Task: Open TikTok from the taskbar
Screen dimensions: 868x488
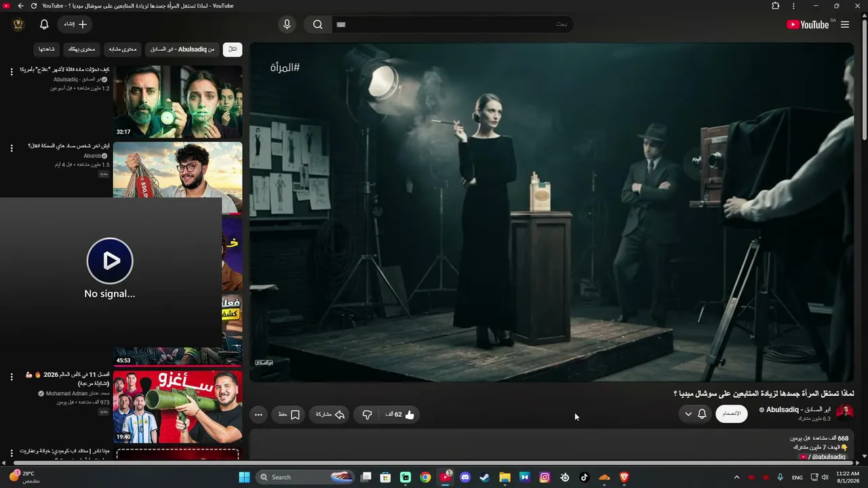Action: pyautogui.click(x=585, y=477)
